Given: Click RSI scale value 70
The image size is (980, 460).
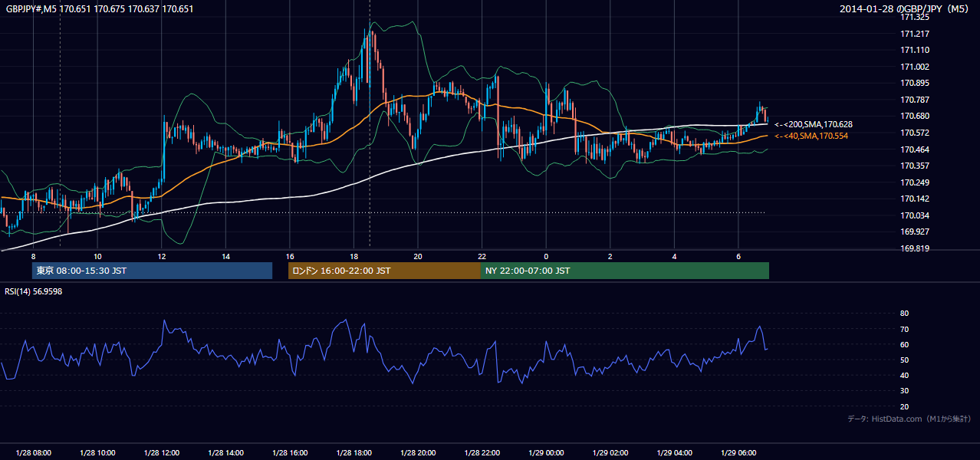Looking at the screenshot, I should (x=904, y=329).
